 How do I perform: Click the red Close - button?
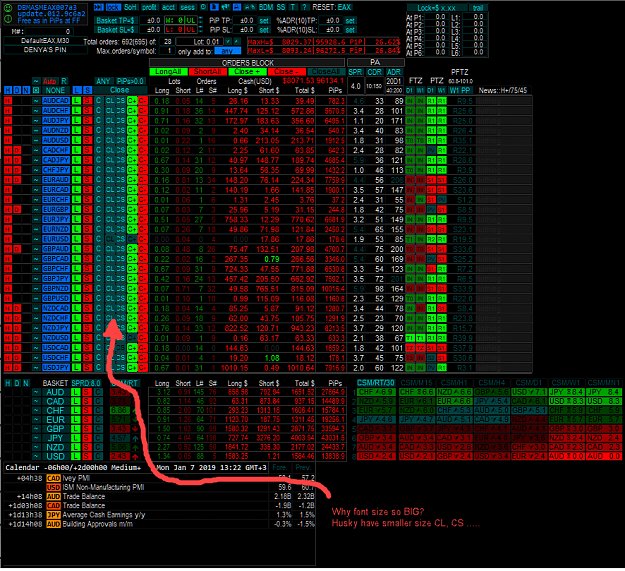click(286, 71)
